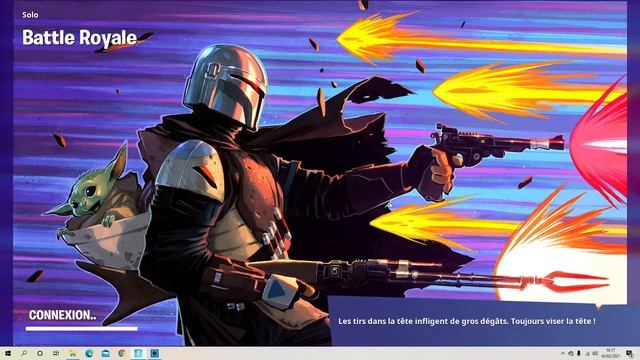
Task: Open taskbar search magnifier
Action: [24, 353]
